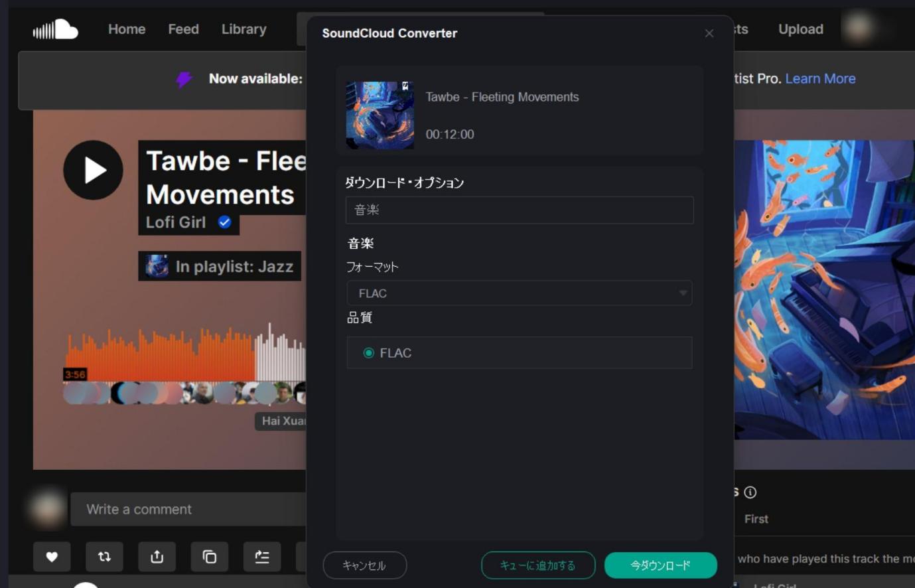Click the 00:12:00 duration text

pyautogui.click(x=450, y=134)
